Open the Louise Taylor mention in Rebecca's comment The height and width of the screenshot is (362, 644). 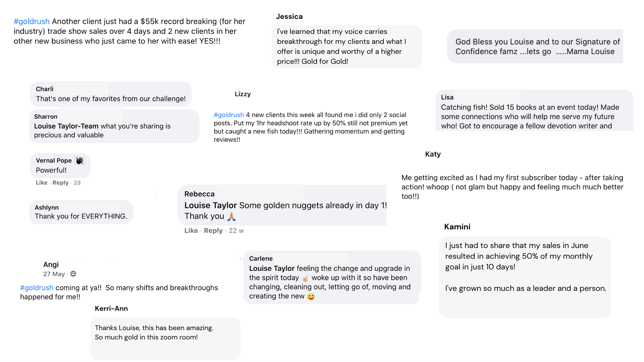210,205
